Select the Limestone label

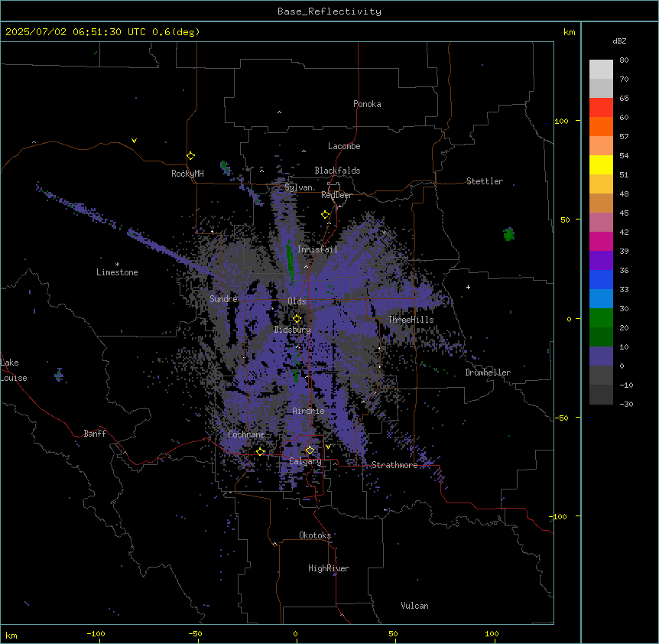(x=117, y=272)
